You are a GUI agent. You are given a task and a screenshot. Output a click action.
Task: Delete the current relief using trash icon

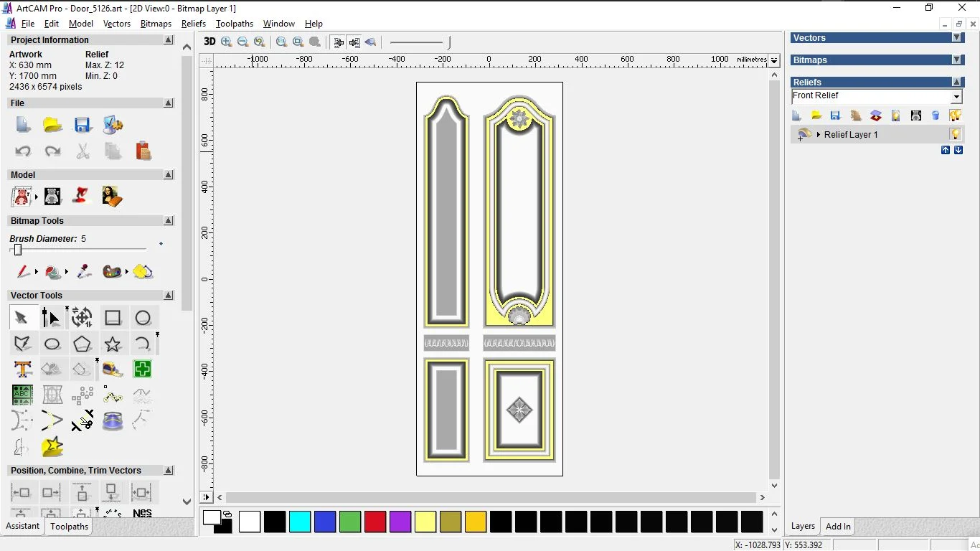(936, 116)
